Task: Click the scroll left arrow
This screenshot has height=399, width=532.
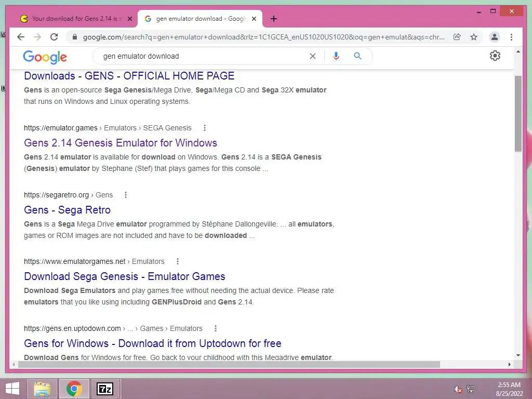Action: click(14, 364)
